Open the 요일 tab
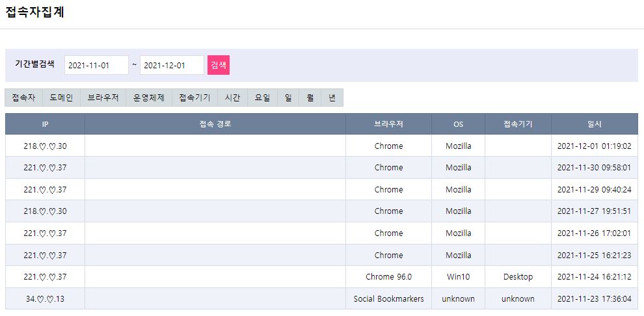Viewport: 644px width, 316px height. (x=262, y=98)
